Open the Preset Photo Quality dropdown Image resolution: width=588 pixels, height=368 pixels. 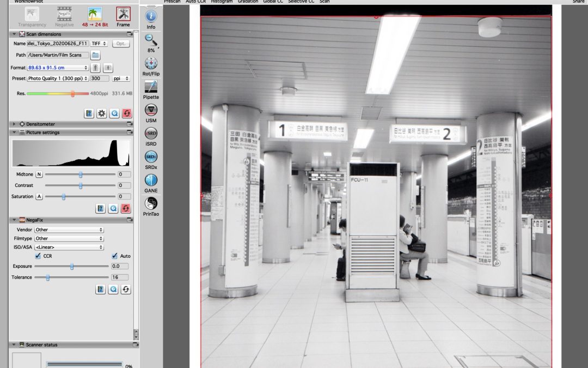pyautogui.click(x=58, y=79)
